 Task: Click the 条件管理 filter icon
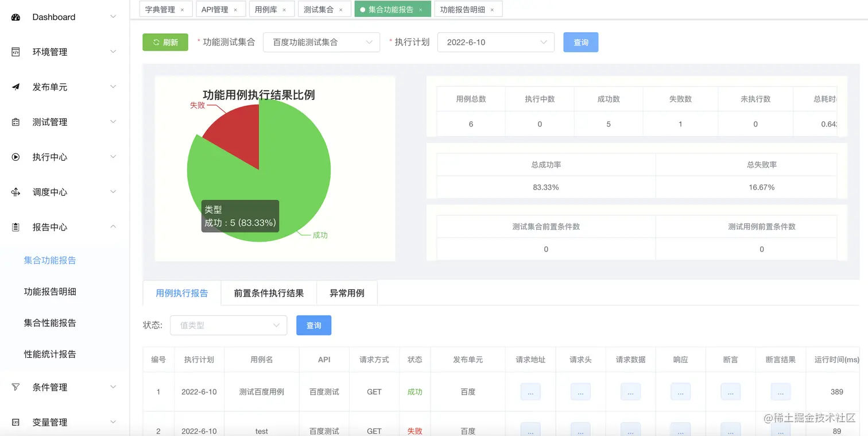(16, 387)
